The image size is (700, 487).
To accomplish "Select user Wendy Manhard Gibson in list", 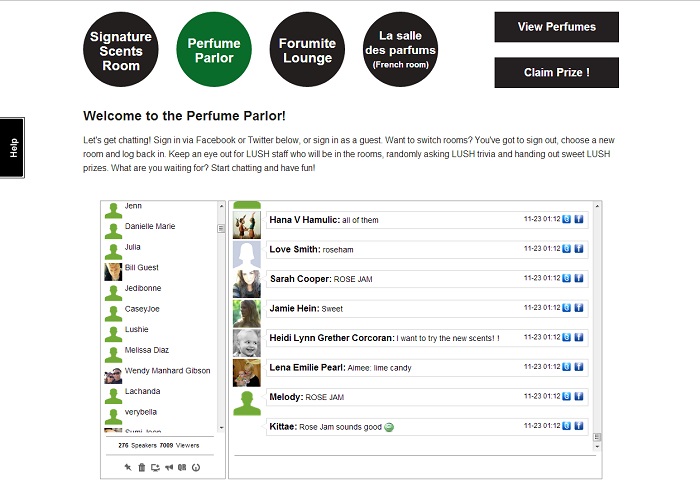I will (167, 371).
